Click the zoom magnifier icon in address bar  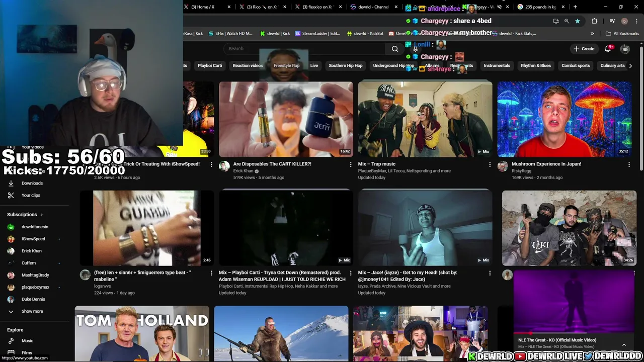click(567, 21)
